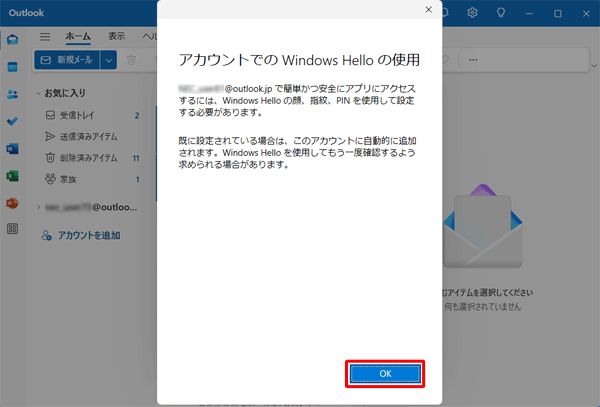This screenshot has width=600, height=407.
Task: Create a 新規メール message
Action: pyautogui.click(x=67, y=60)
